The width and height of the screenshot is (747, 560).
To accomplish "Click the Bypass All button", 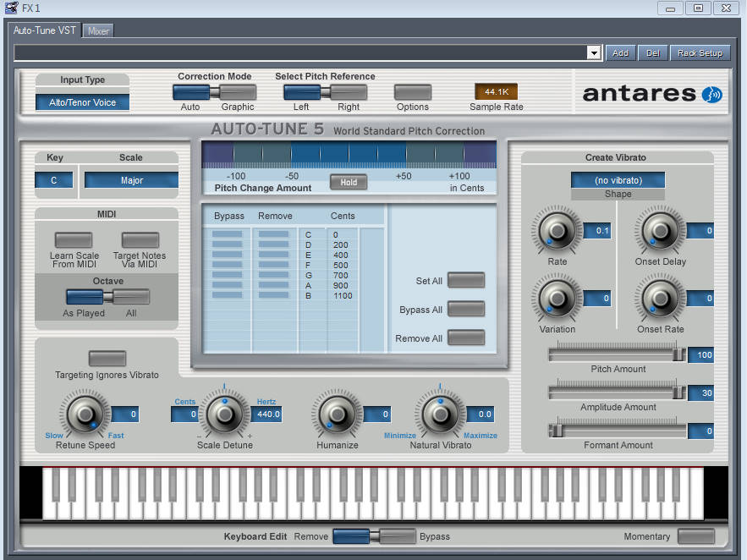I will (x=466, y=309).
